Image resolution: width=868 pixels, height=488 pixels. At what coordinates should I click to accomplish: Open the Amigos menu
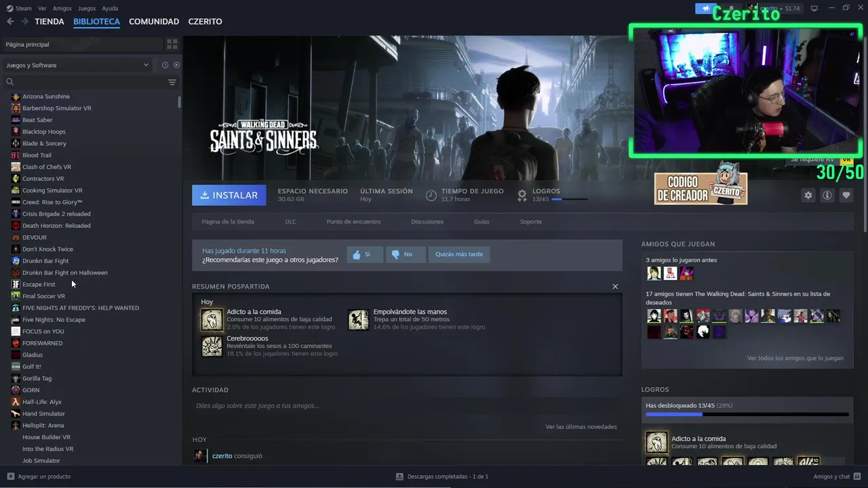pyautogui.click(x=62, y=8)
